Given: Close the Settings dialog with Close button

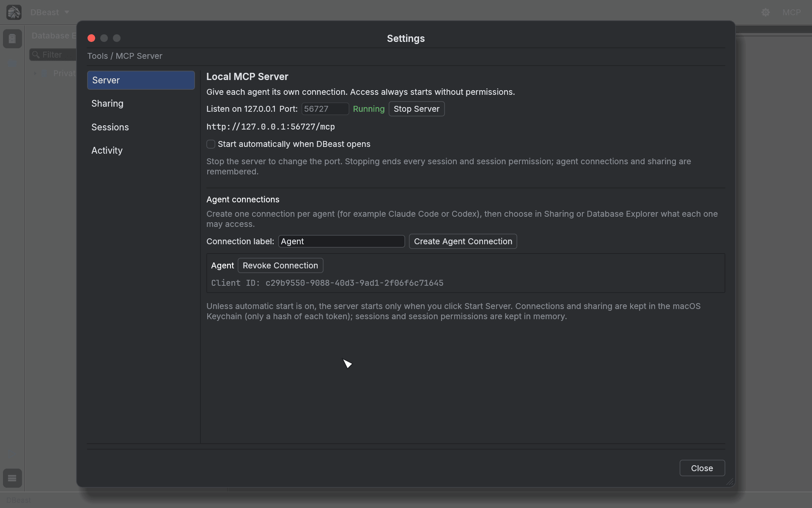Looking at the screenshot, I should coord(702,468).
